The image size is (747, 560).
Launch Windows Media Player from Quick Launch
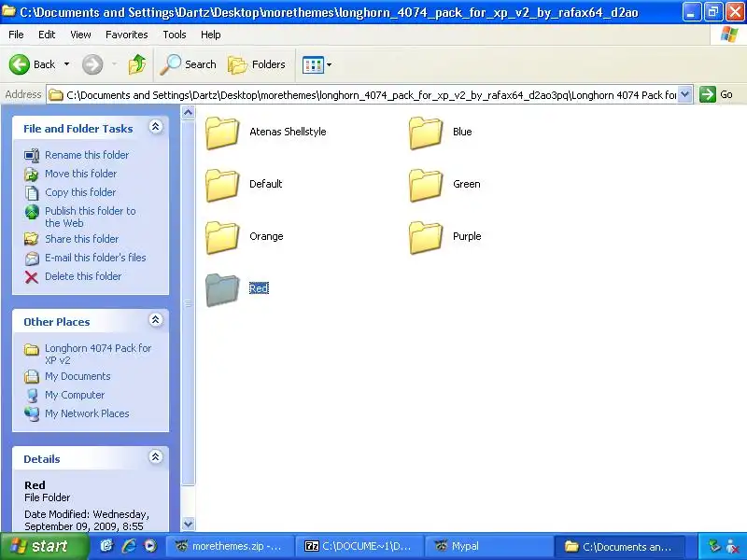click(x=150, y=546)
